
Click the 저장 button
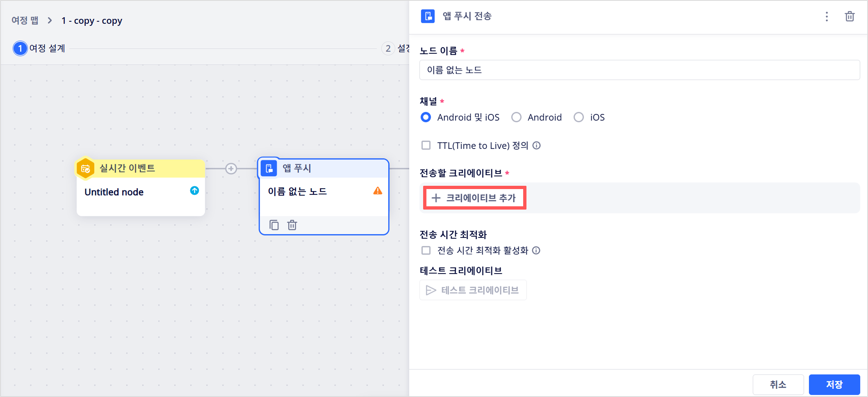coord(834,385)
